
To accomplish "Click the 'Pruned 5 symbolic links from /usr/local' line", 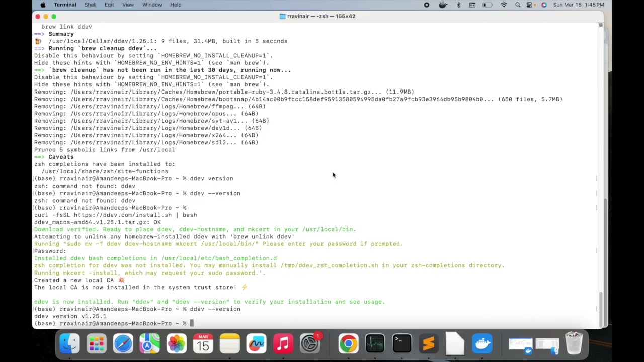I will coord(105,150).
